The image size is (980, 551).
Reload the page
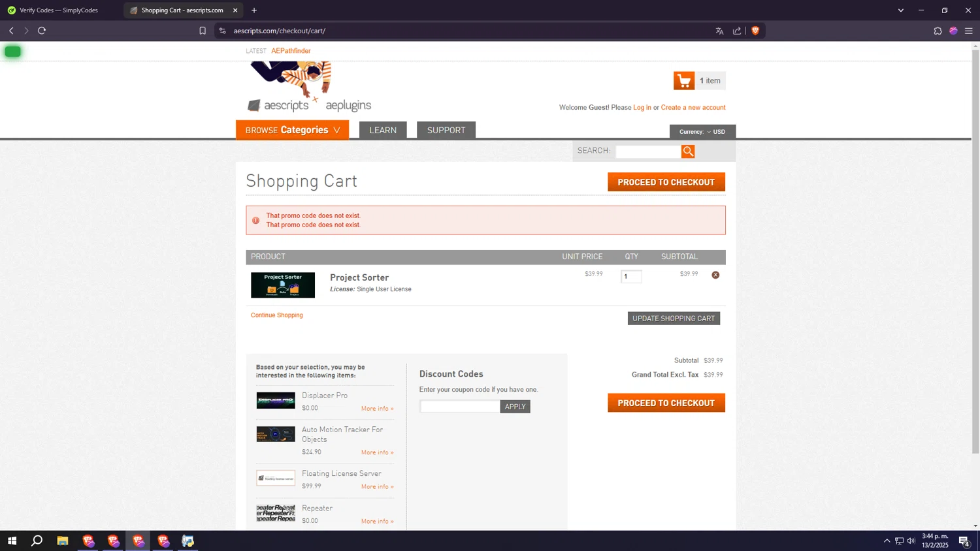[42, 31]
